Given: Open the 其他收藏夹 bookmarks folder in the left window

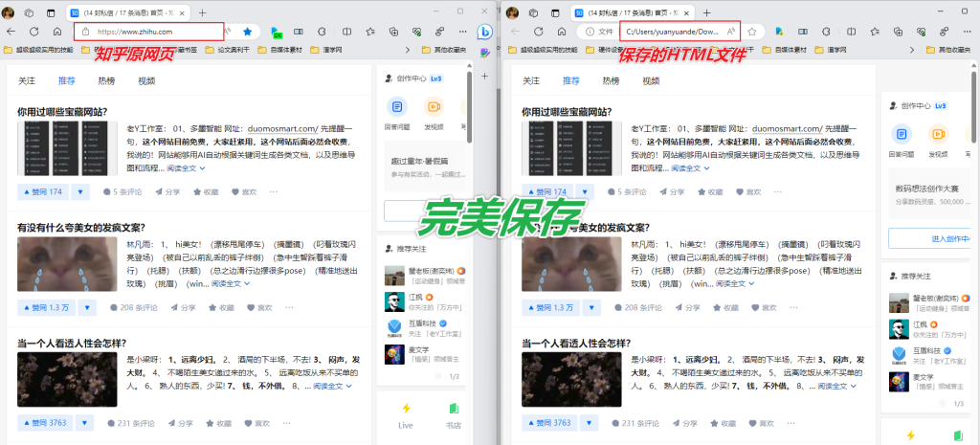Looking at the screenshot, I should (x=443, y=50).
